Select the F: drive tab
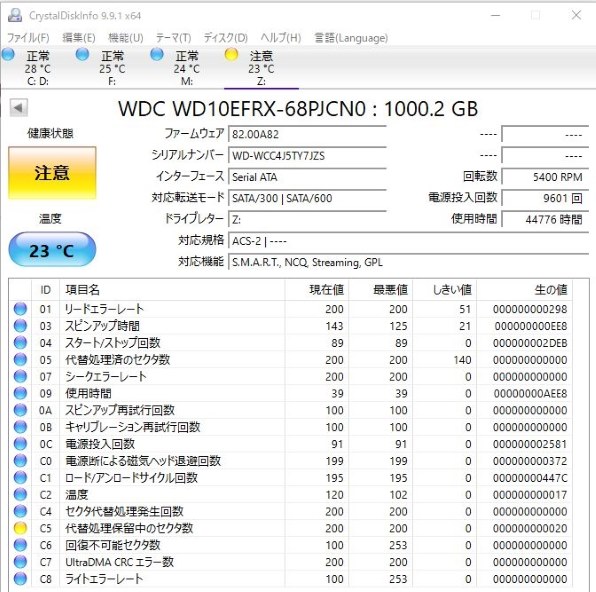The image size is (596, 592). point(112,68)
